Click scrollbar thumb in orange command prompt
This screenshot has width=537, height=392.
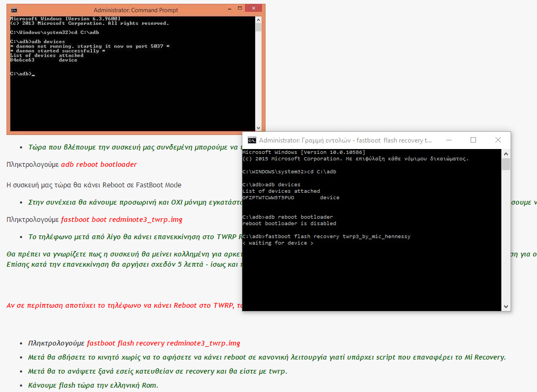pos(259,28)
